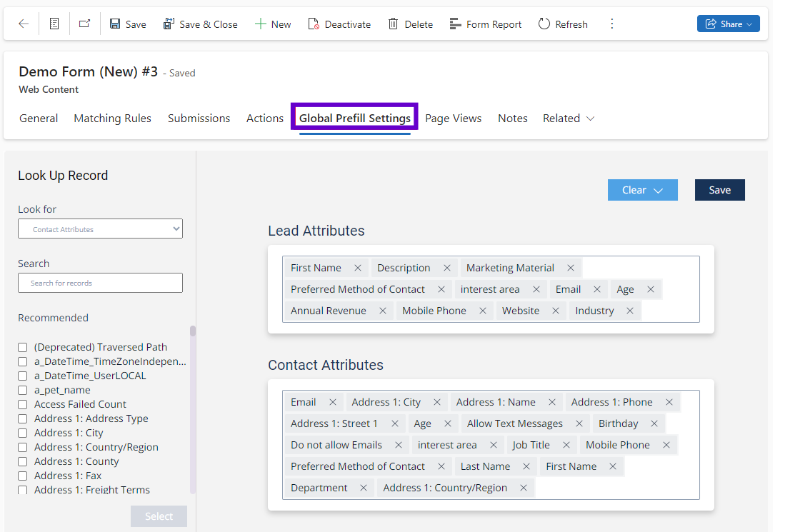Image resolution: width=795 pixels, height=532 pixels.
Task: Remove Address 1: City contact tag
Action: pyautogui.click(x=437, y=402)
